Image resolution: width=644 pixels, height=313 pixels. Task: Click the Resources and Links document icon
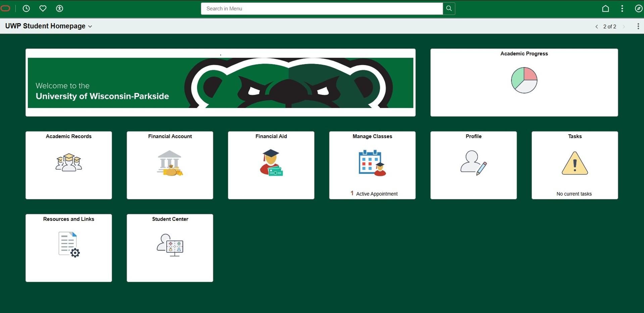tap(69, 245)
